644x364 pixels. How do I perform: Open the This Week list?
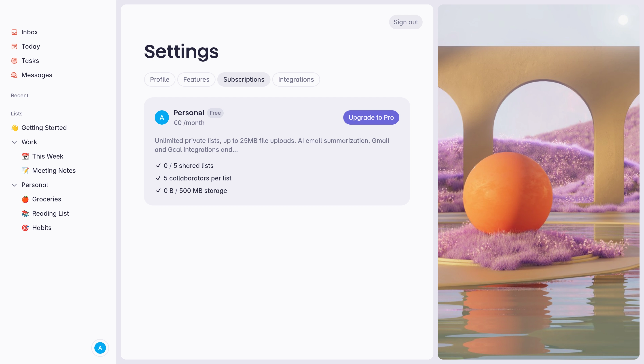pos(48,156)
